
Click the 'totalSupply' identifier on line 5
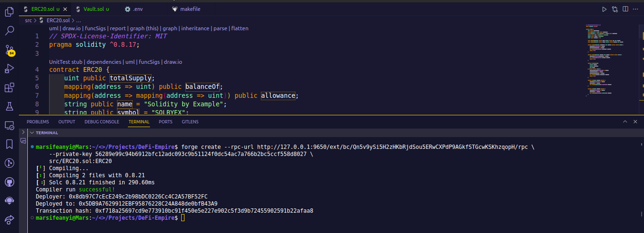pyautogui.click(x=130, y=78)
